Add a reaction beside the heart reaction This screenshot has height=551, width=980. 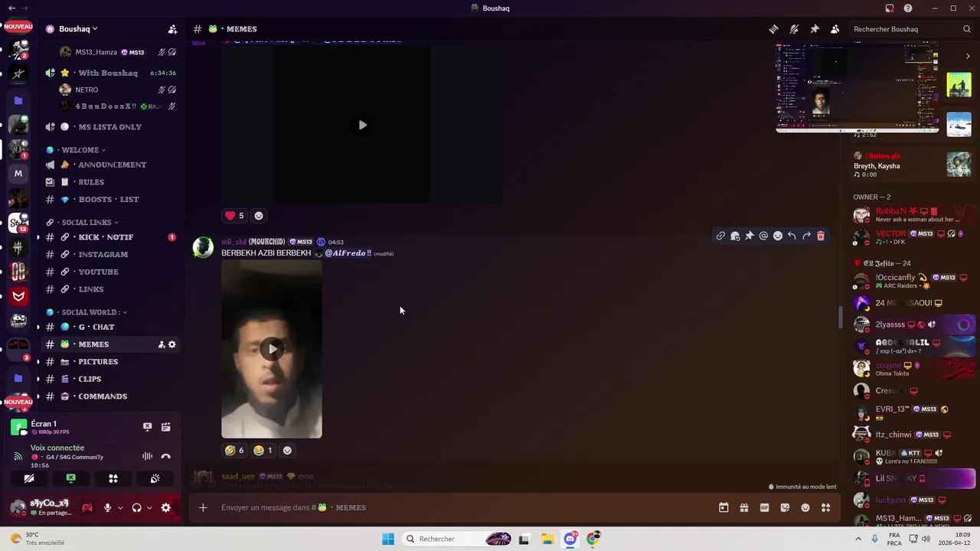point(259,216)
